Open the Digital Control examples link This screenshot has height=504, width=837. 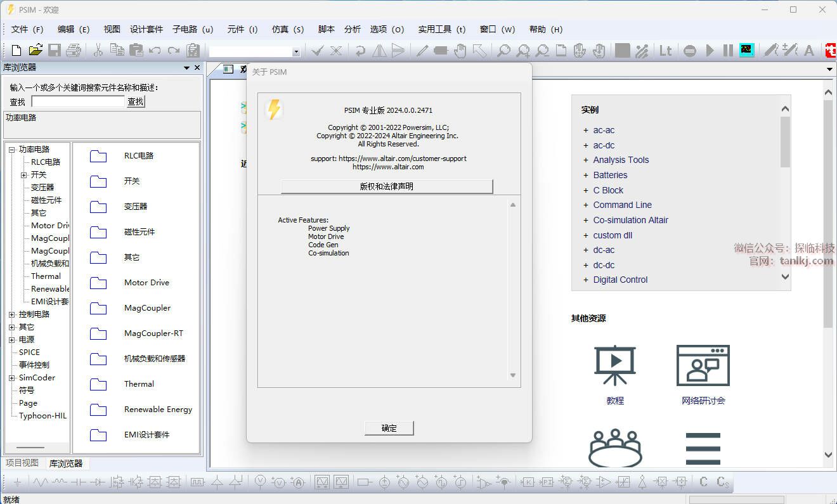tap(620, 280)
